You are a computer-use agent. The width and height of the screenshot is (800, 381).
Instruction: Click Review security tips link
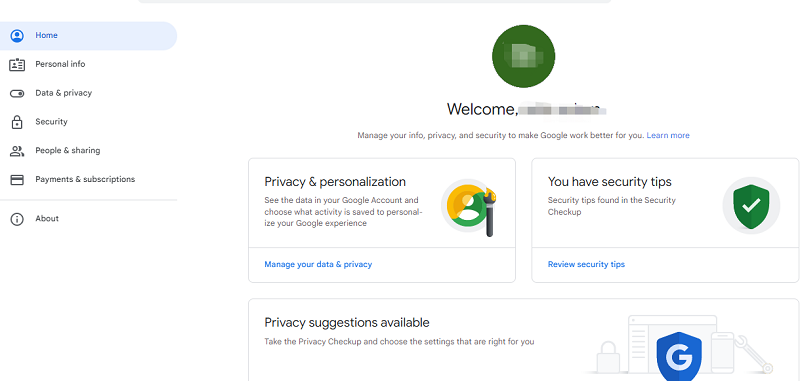coord(586,264)
